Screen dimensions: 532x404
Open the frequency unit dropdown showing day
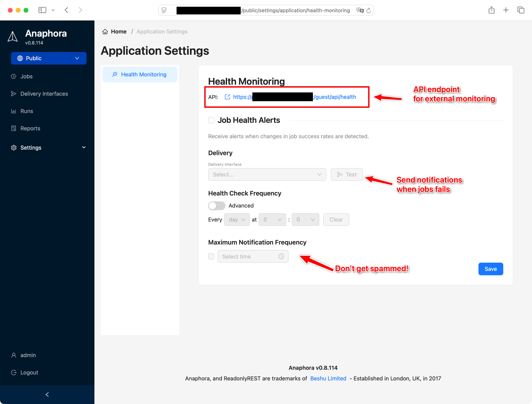tap(237, 219)
